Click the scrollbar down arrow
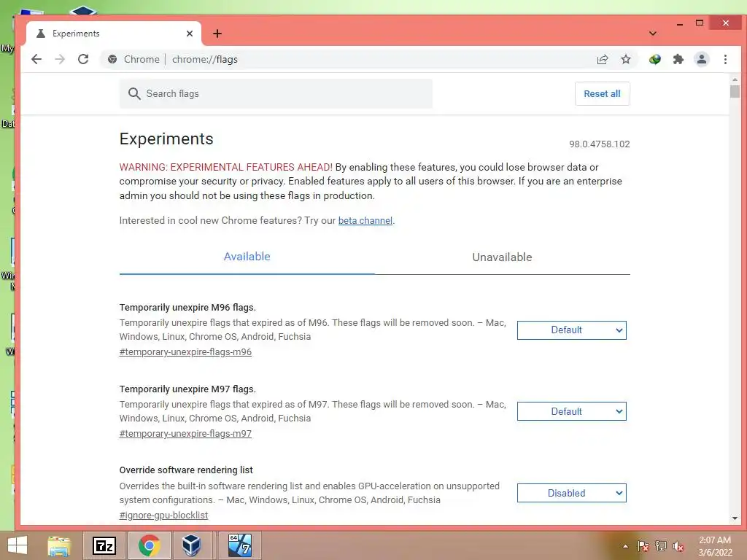The image size is (747, 560). click(x=735, y=518)
